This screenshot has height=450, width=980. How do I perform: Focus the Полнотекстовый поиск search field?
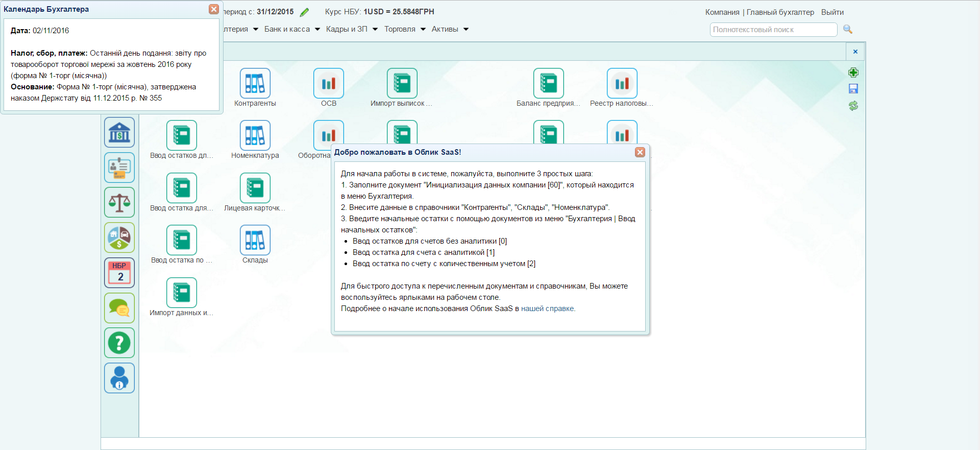pyautogui.click(x=773, y=30)
